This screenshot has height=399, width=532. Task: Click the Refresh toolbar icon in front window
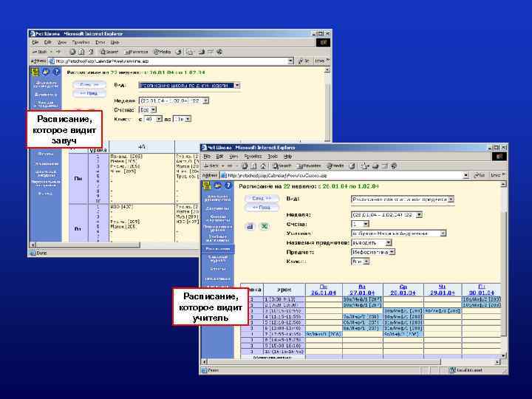pos(253,166)
